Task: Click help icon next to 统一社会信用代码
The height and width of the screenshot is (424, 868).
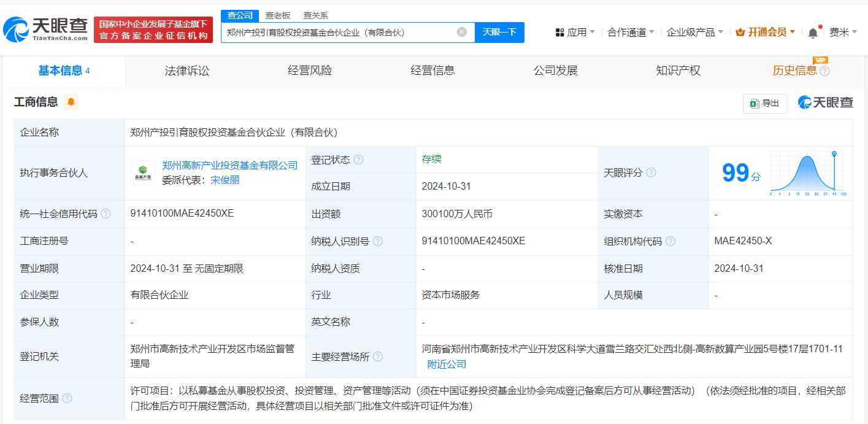Action: coord(106,214)
